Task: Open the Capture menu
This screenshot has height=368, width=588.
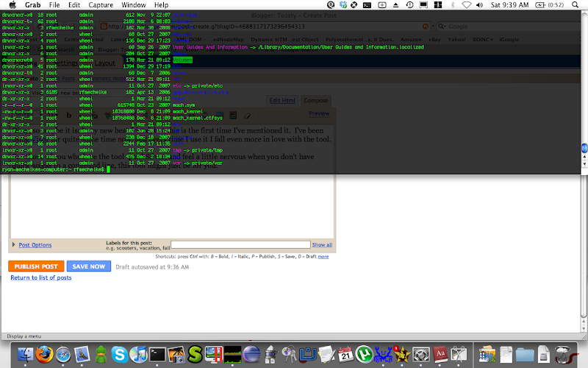Action: [101, 5]
